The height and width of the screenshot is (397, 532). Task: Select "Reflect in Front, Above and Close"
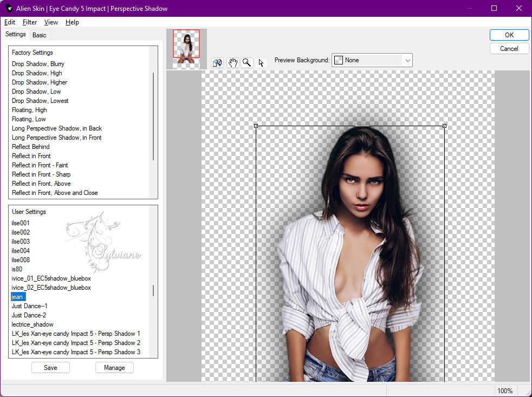[55, 192]
